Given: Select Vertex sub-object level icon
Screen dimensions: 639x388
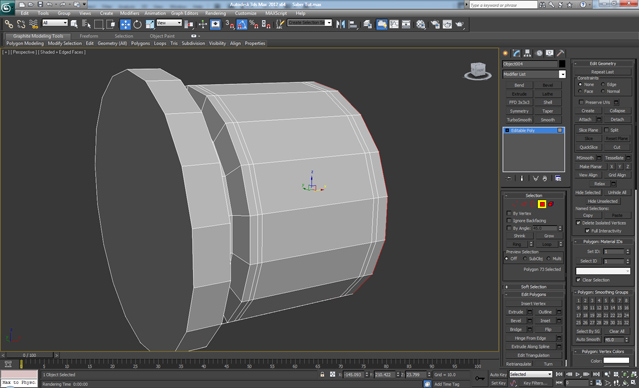Looking at the screenshot, I should tap(515, 204).
